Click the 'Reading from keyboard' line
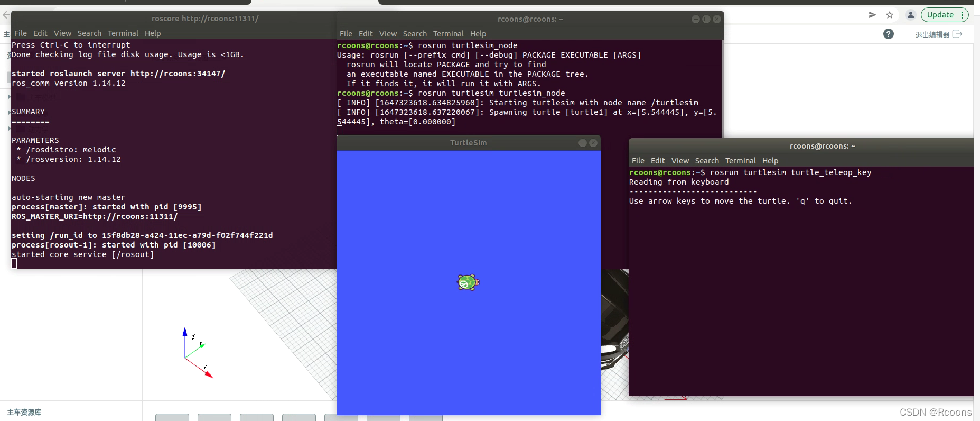Image resolution: width=980 pixels, height=421 pixels. click(679, 182)
